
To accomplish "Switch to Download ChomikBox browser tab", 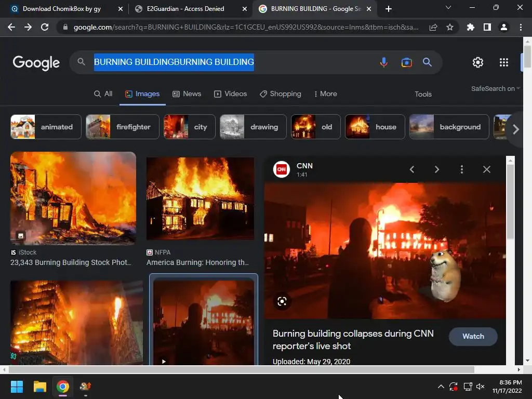I will pyautogui.click(x=62, y=9).
